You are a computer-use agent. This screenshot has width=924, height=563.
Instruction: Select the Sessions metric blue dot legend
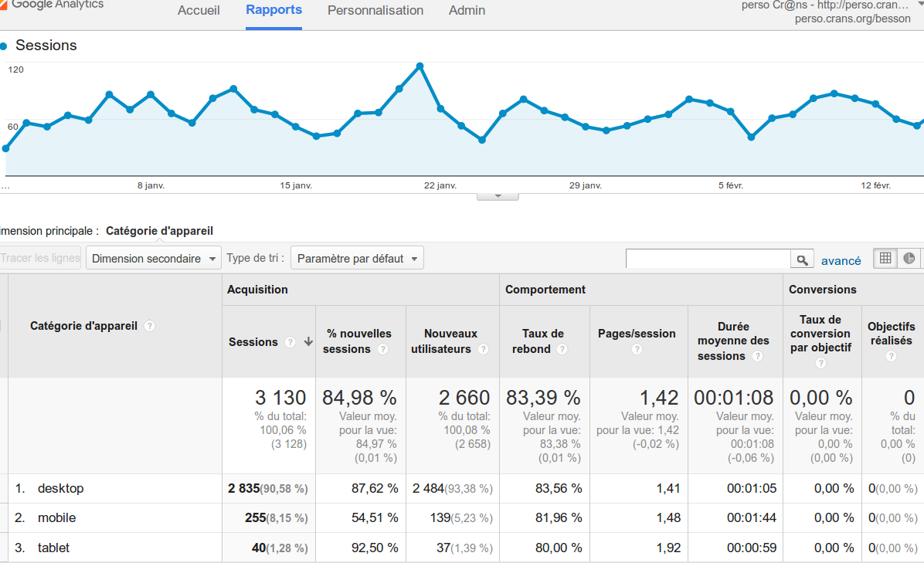click(4, 46)
